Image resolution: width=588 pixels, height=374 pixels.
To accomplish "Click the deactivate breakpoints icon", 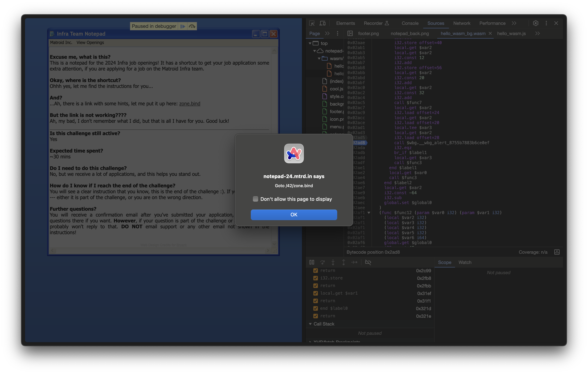I will click(x=368, y=262).
